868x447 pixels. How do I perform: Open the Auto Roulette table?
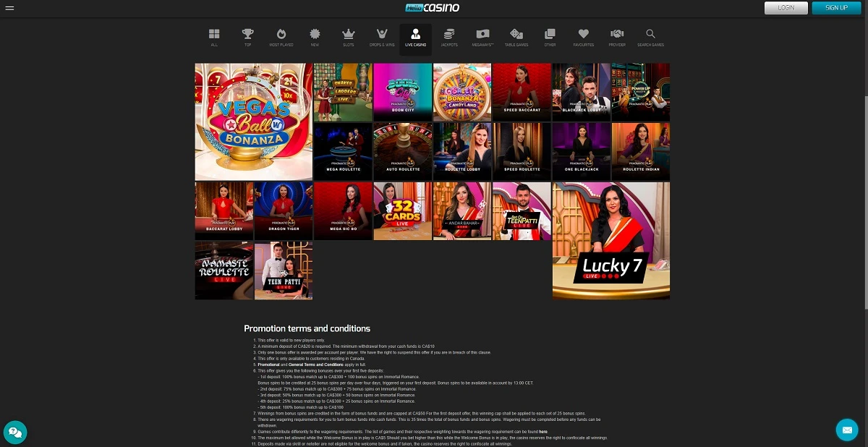[x=403, y=151]
